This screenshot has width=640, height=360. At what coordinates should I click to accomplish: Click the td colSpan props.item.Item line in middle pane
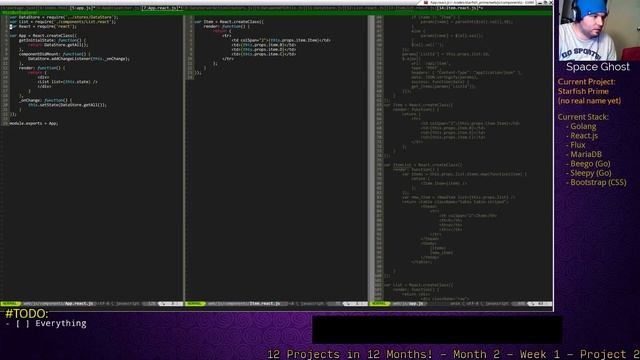tap(281, 40)
